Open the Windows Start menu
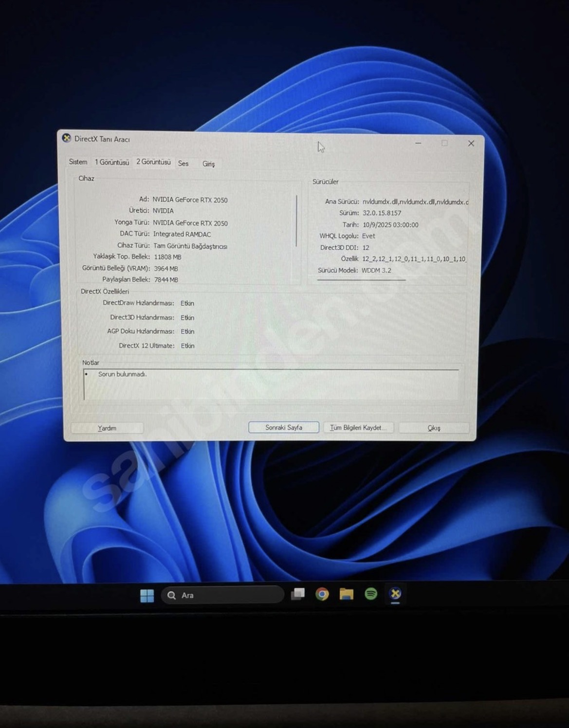 tap(147, 595)
